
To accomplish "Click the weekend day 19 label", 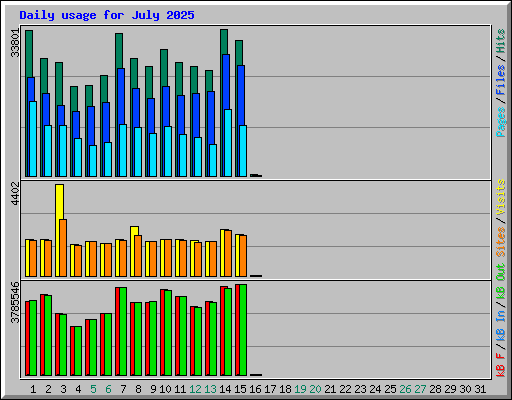I will point(300,389).
